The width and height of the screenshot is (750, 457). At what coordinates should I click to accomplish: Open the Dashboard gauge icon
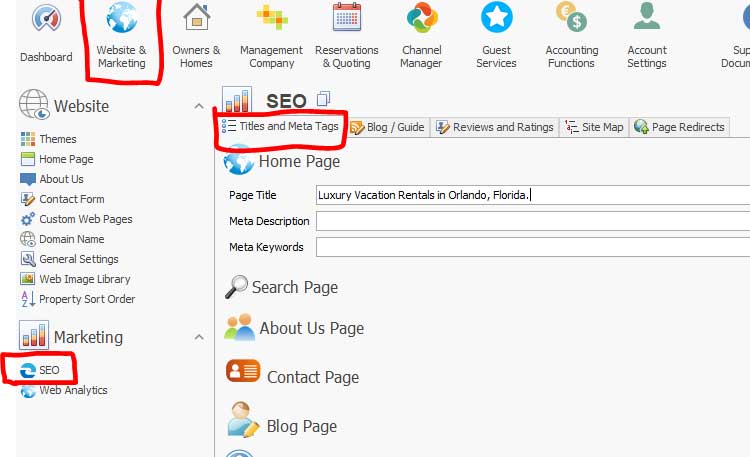(x=46, y=20)
